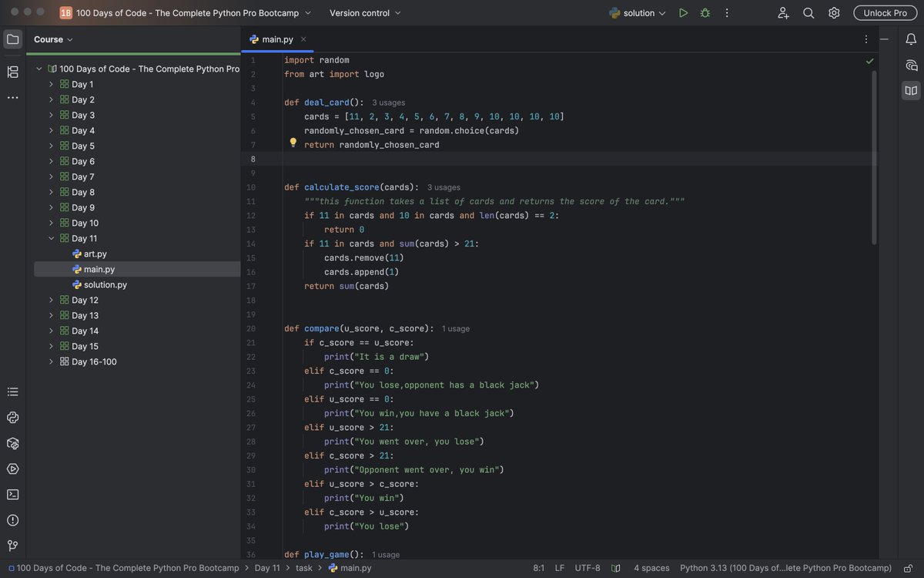
Task: Change UTF-8 file encoding
Action: (588, 568)
